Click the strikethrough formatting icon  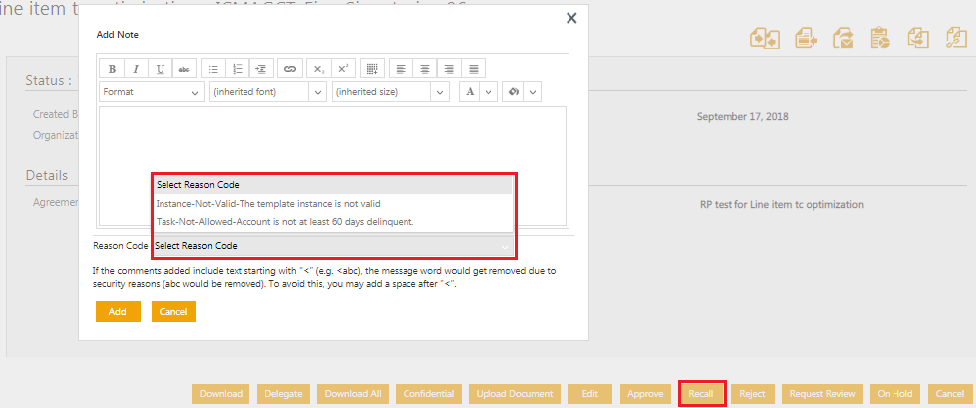coord(184,69)
